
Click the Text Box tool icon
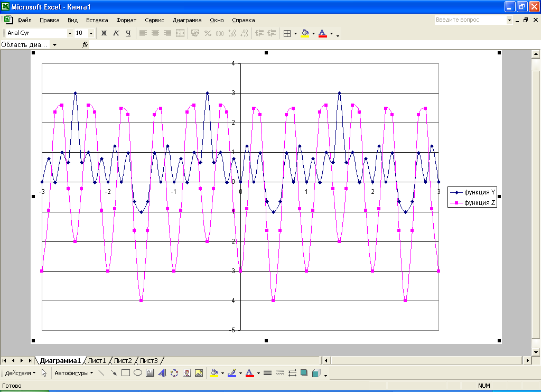(x=150, y=373)
